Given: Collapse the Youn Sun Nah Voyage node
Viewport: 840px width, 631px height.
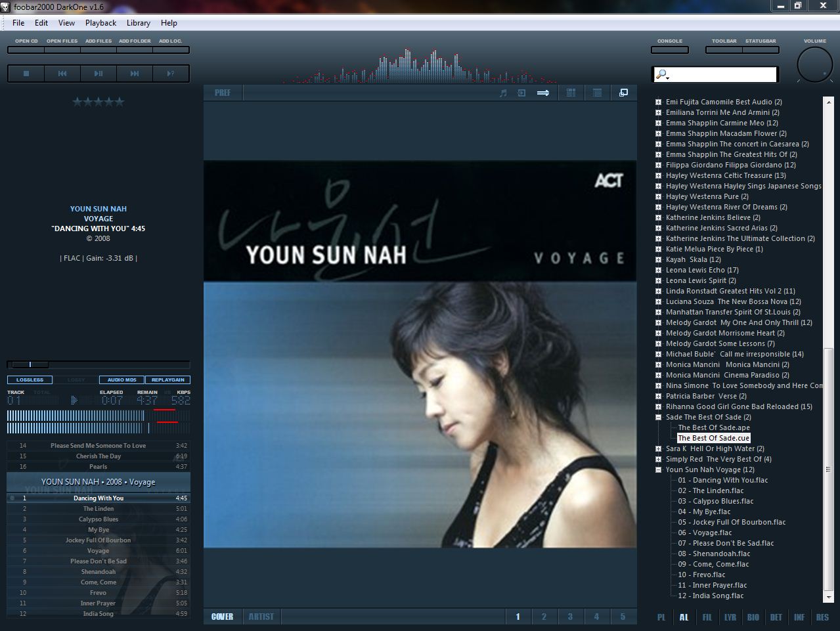Looking at the screenshot, I should click(x=658, y=469).
